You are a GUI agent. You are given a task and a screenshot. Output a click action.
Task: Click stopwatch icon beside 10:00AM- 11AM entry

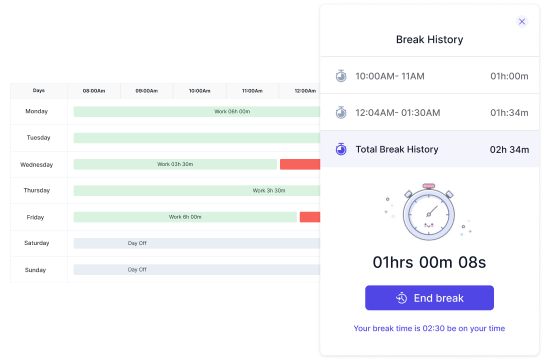pyautogui.click(x=341, y=76)
